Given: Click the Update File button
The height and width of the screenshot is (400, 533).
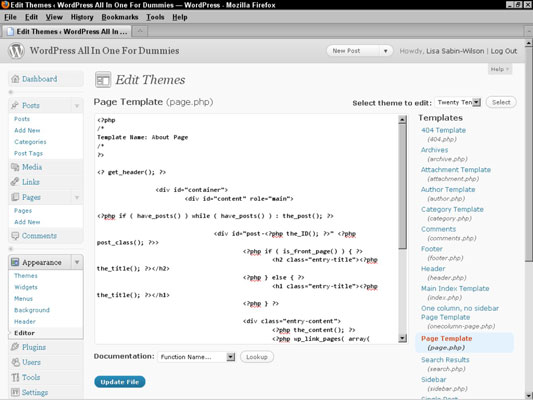Looking at the screenshot, I should (x=120, y=382).
